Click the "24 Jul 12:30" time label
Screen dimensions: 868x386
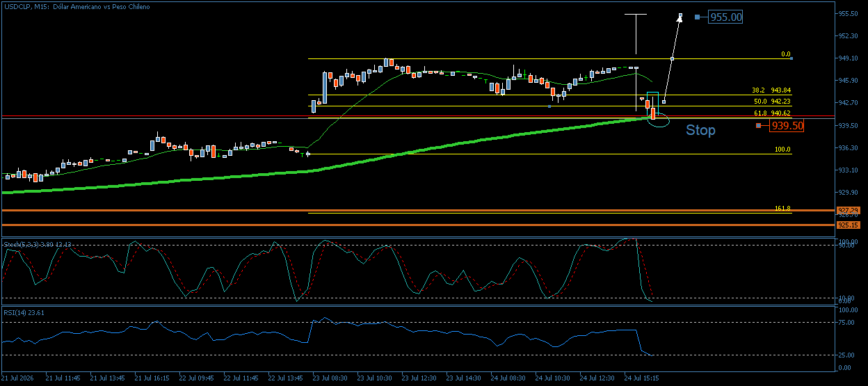(597, 378)
